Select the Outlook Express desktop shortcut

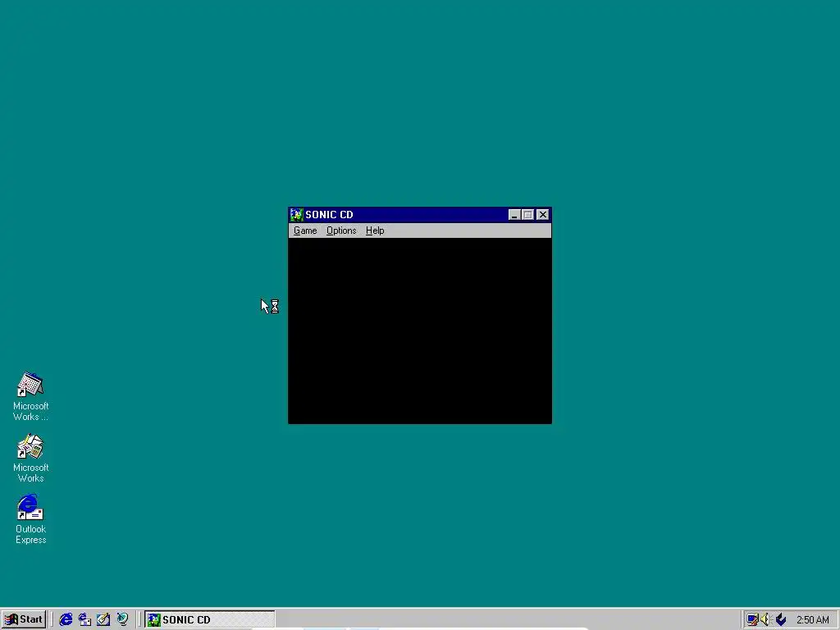click(x=30, y=519)
